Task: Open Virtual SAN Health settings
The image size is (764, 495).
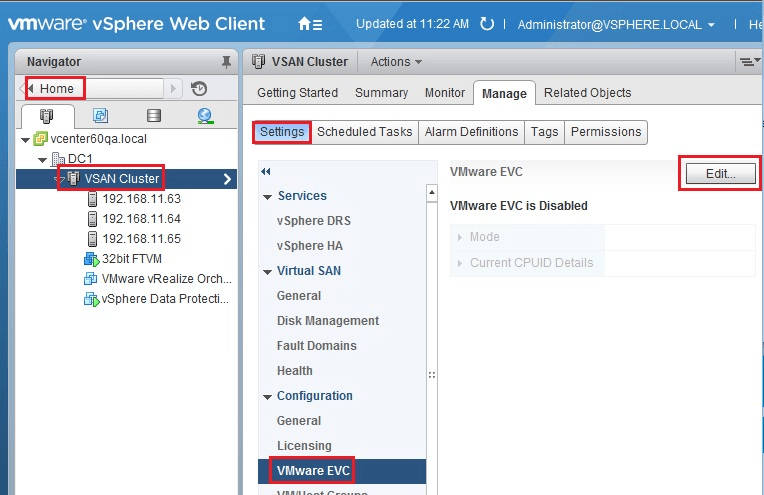Action: coord(295,371)
